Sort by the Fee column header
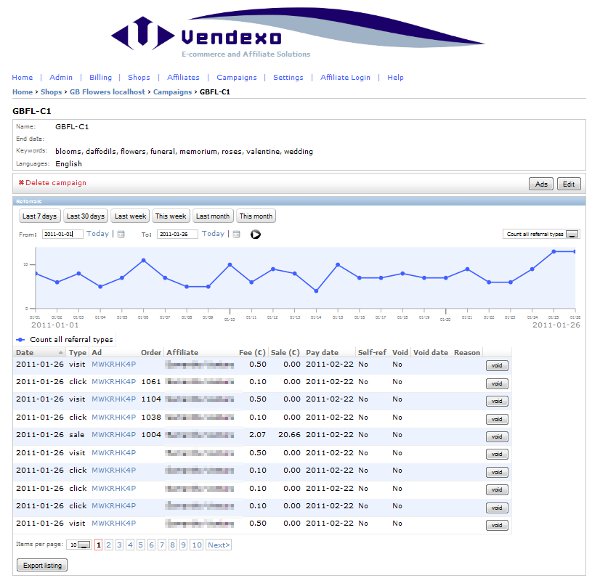The width and height of the screenshot is (600, 578). click(x=252, y=352)
